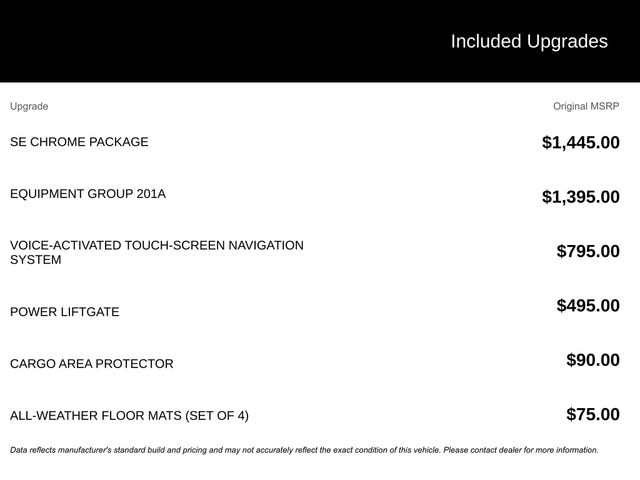Image resolution: width=640 pixels, height=480 pixels.
Task: Select the SE CHROME PACKAGE upgrade name
Action: 79,142
